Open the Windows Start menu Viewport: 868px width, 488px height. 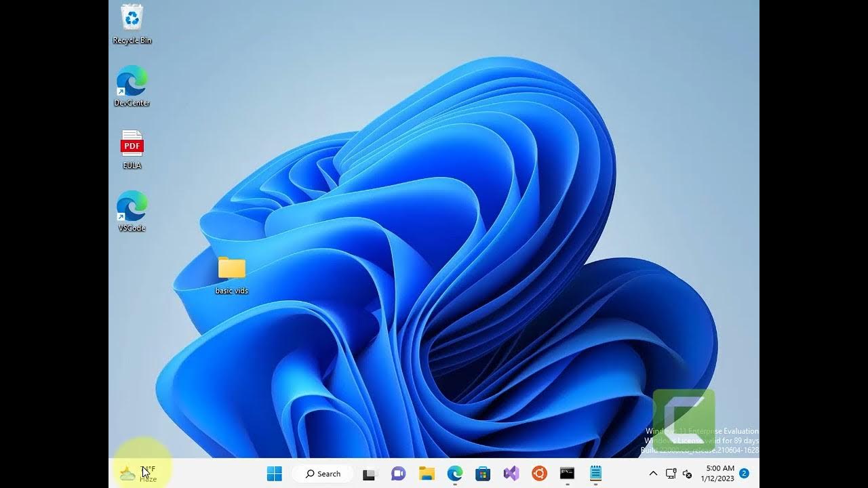click(275, 474)
